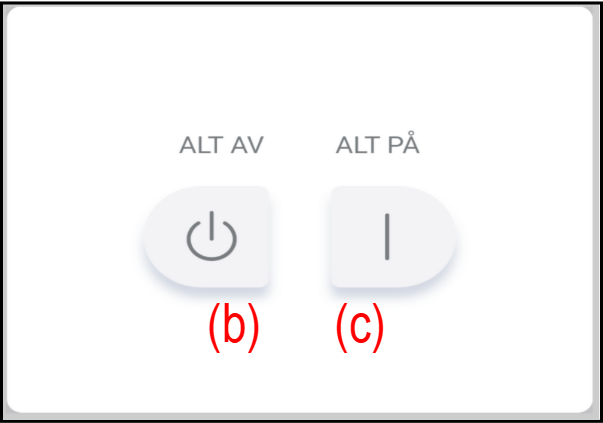603x423 pixels.
Task: Switch all devices off using left pill button
Action: click(x=208, y=237)
